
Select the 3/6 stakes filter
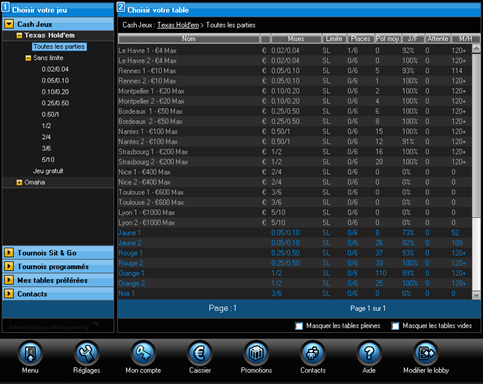click(x=46, y=149)
